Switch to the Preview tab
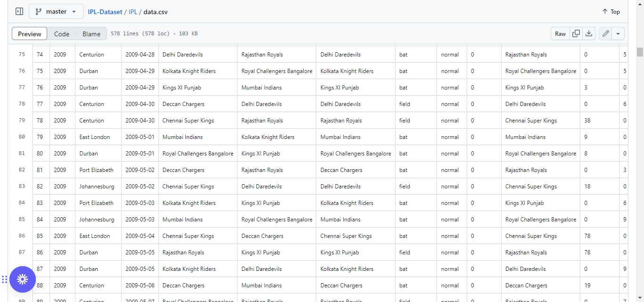Image resolution: width=644 pixels, height=302 pixels. coord(30,34)
